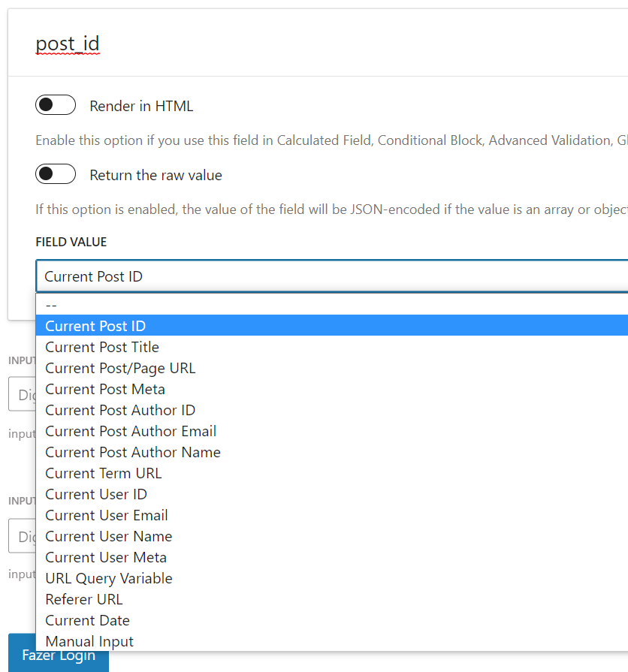Select Current Post Author Email option
The image size is (628, 672).
[x=130, y=431]
